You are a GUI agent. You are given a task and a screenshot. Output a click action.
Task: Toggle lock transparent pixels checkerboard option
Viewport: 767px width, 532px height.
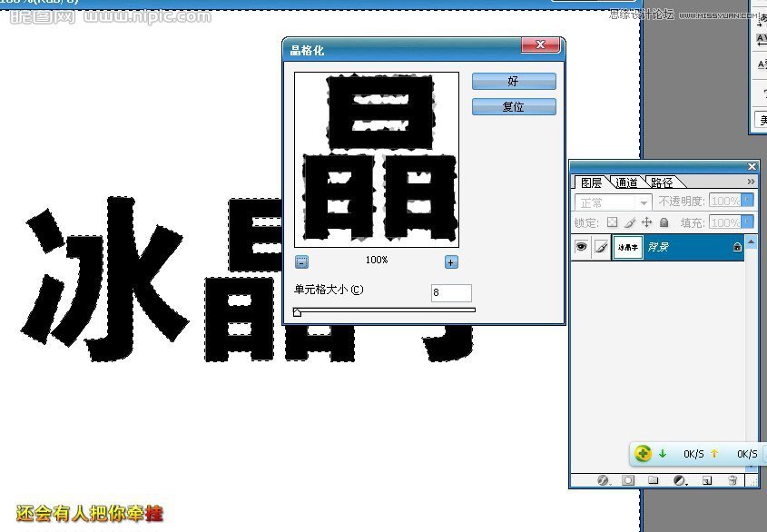[613, 222]
